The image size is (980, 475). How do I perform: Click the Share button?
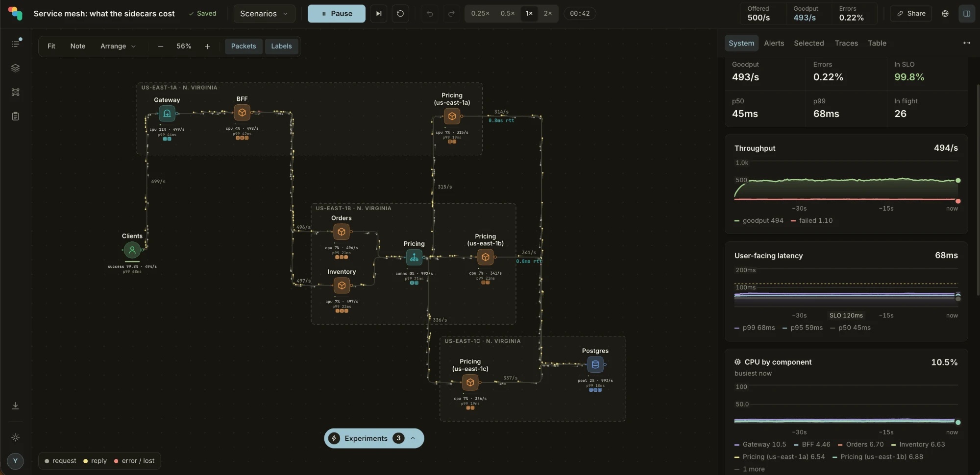[x=911, y=14]
